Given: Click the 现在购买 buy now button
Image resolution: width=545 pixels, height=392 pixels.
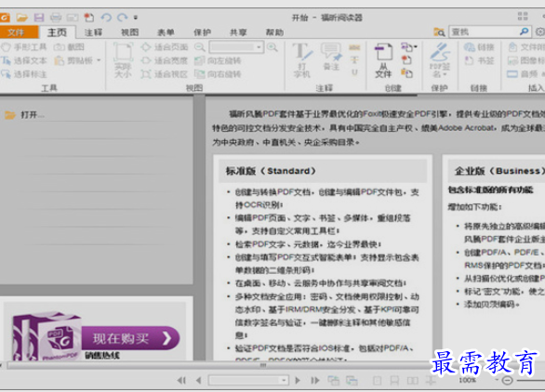Looking at the screenshot, I should tap(131, 338).
